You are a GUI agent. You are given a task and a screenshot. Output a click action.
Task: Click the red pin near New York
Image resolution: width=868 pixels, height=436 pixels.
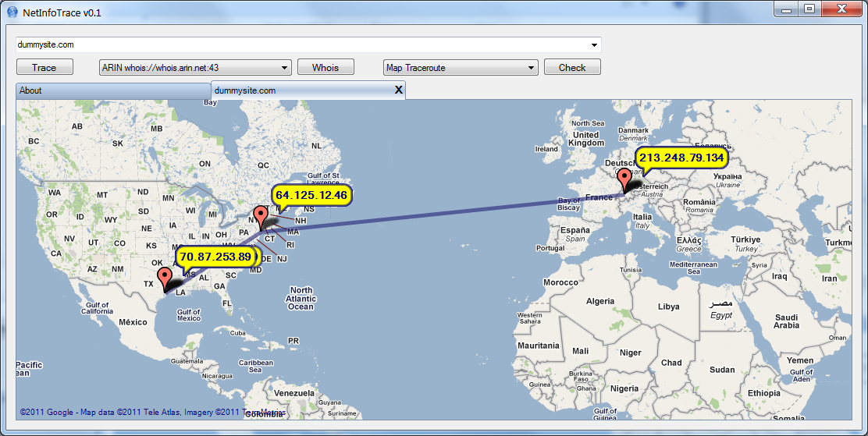click(x=261, y=215)
